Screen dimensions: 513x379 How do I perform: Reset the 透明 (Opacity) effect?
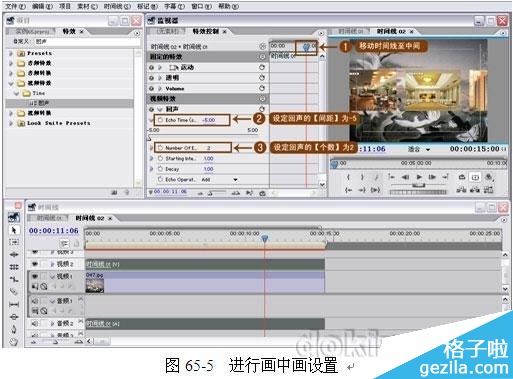(x=262, y=78)
